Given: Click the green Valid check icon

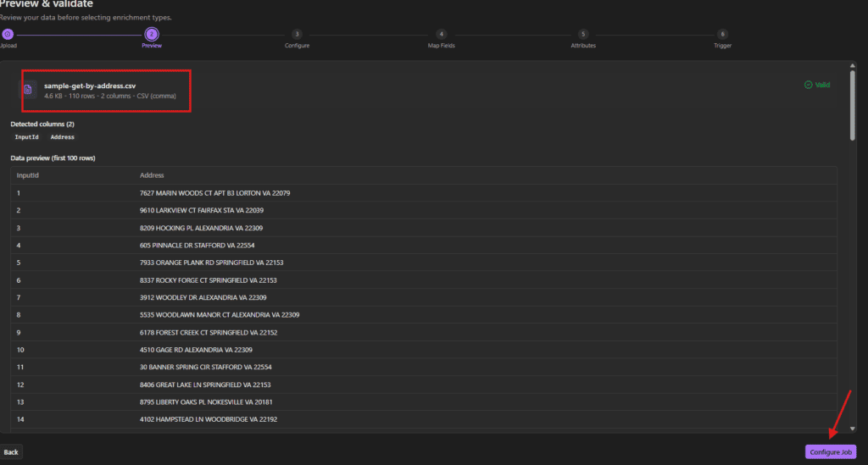Looking at the screenshot, I should tap(808, 85).
